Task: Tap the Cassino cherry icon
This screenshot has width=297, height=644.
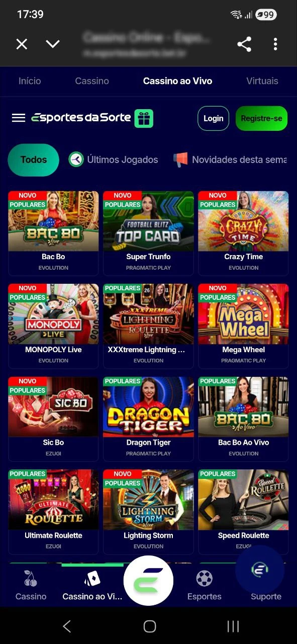Action: 31,579
